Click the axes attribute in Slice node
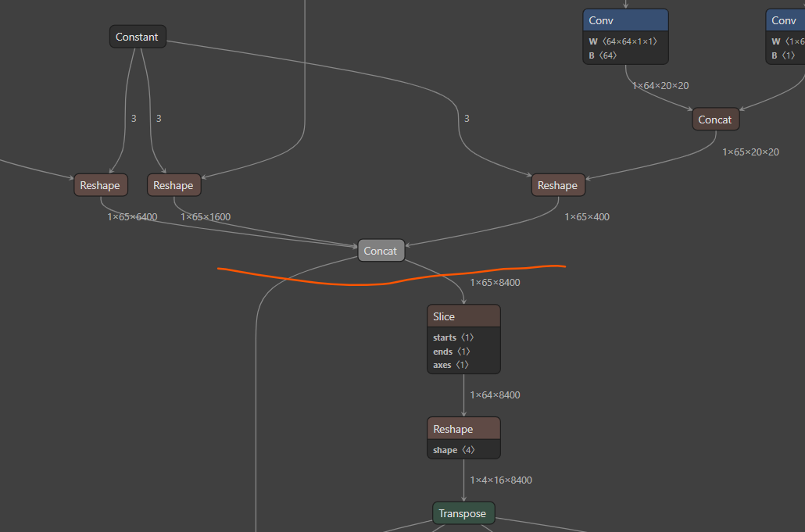This screenshot has height=532, width=805. 451,365
